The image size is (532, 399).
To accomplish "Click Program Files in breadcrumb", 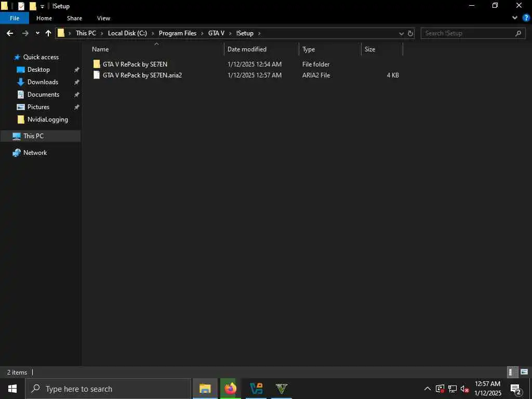I will point(178,33).
